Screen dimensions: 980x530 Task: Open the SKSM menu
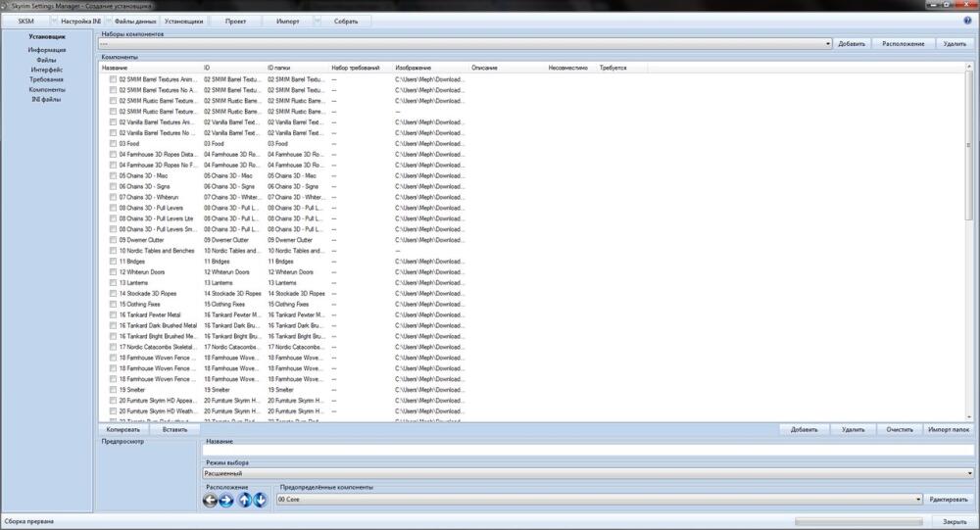click(x=25, y=22)
